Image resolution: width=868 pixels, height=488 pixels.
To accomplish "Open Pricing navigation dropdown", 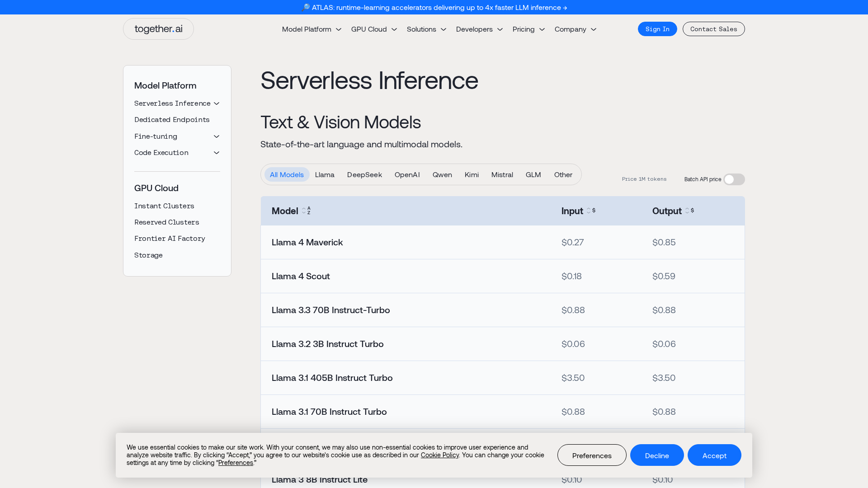I will (x=528, y=29).
